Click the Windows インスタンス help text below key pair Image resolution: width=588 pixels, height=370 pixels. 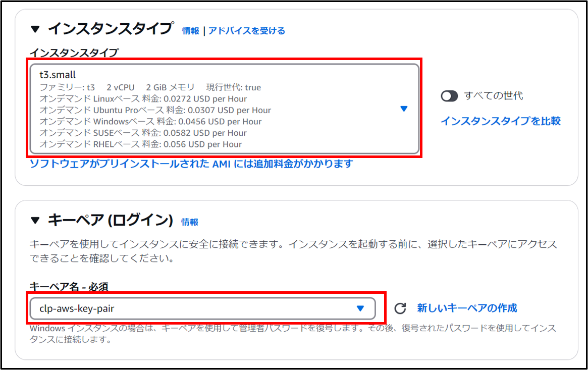click(293, 334)
